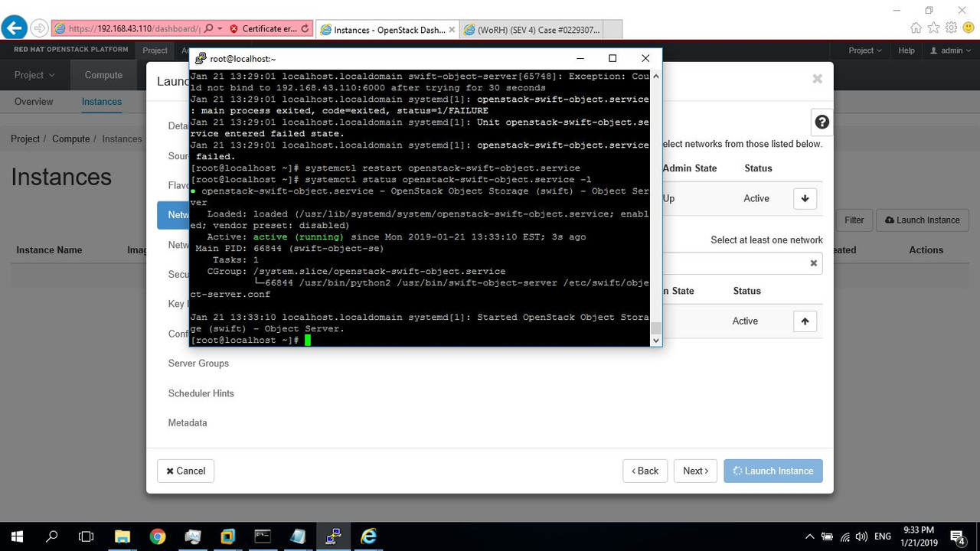
Task: Go back with the browser back arrow
Action: click(x=14, y=28)
